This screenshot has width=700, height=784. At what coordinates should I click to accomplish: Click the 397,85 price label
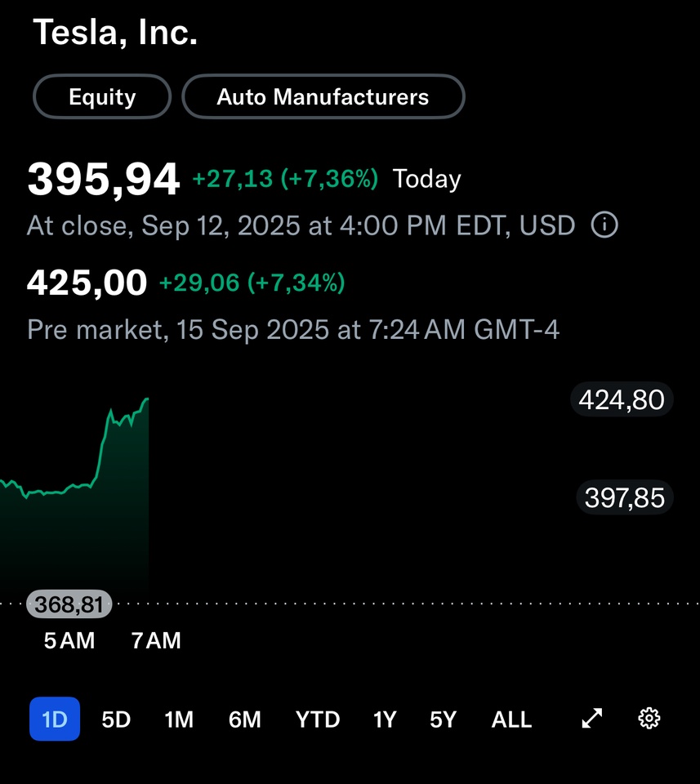pyautogui.click(x=625, y=497)
